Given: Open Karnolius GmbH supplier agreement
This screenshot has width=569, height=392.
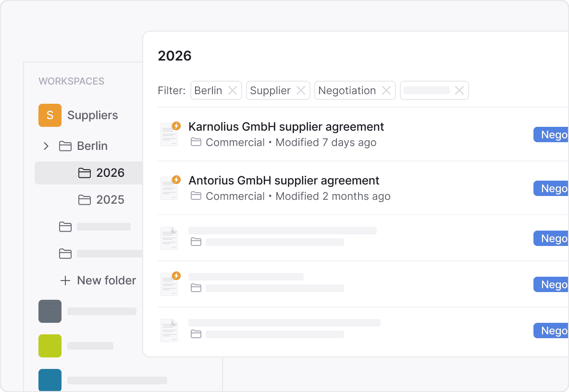Looking at the screenshot, I should point(286,127).
